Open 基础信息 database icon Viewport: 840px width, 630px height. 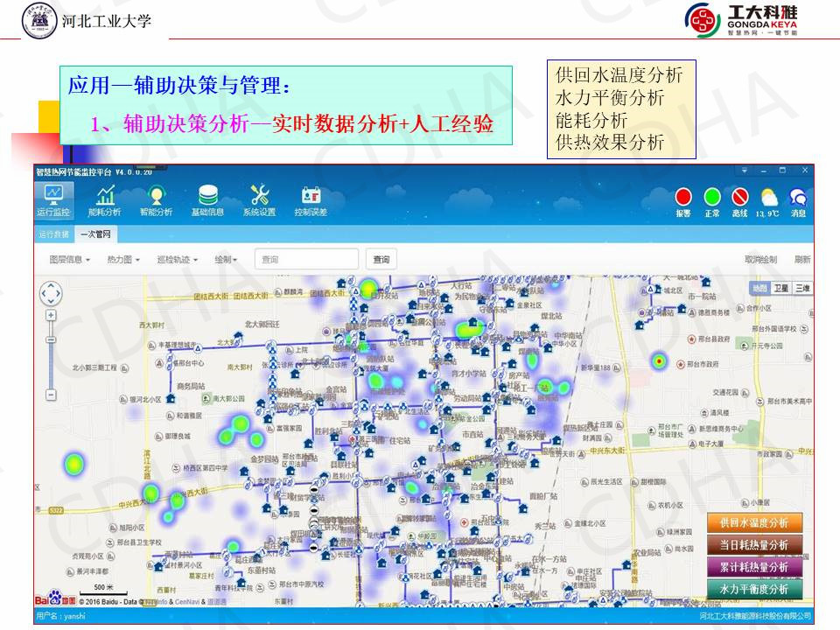tap(207, 200)
